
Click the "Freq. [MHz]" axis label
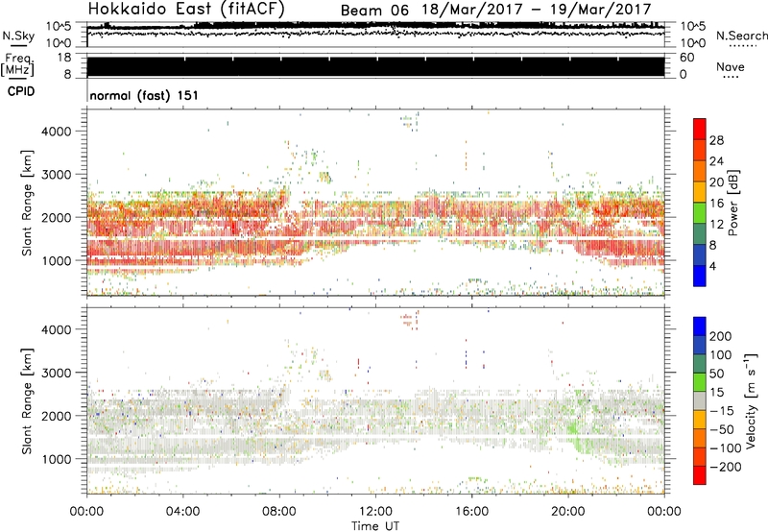tap(17, 64)
